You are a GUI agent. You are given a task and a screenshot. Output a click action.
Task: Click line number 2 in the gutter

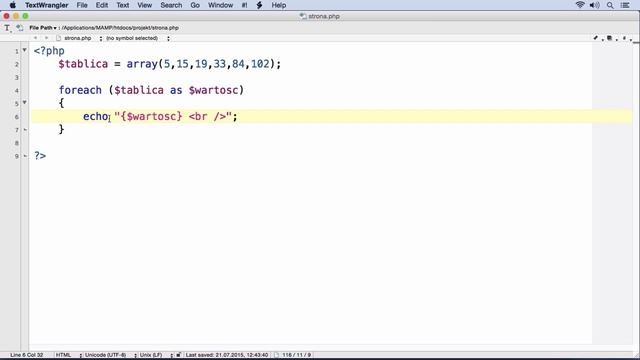pos(17,64)
